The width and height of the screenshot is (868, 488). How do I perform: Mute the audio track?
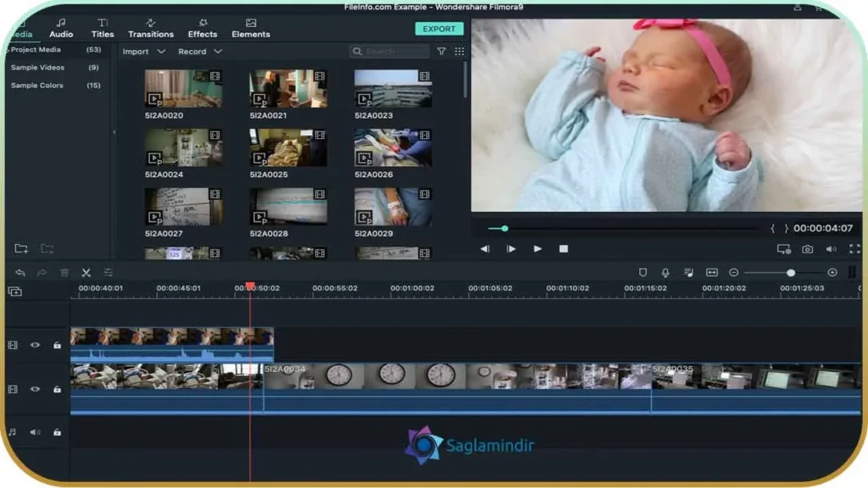[33, 431]
